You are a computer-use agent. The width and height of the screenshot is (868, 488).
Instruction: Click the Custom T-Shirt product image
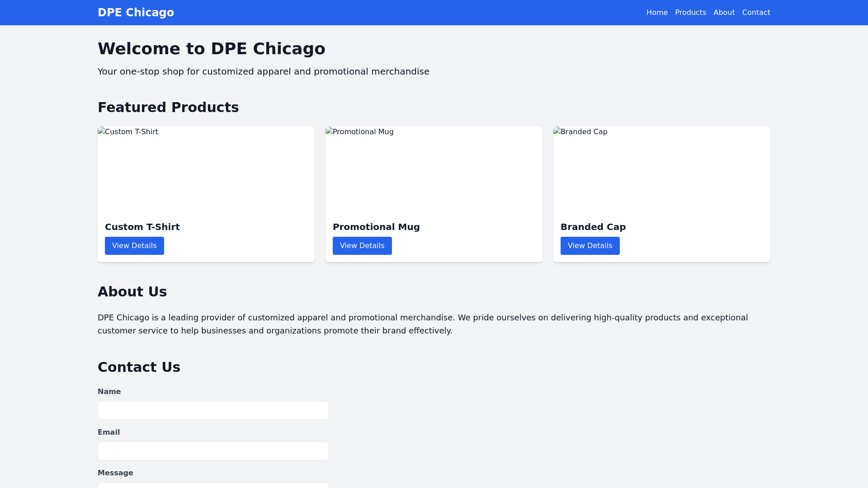(206, 170)
